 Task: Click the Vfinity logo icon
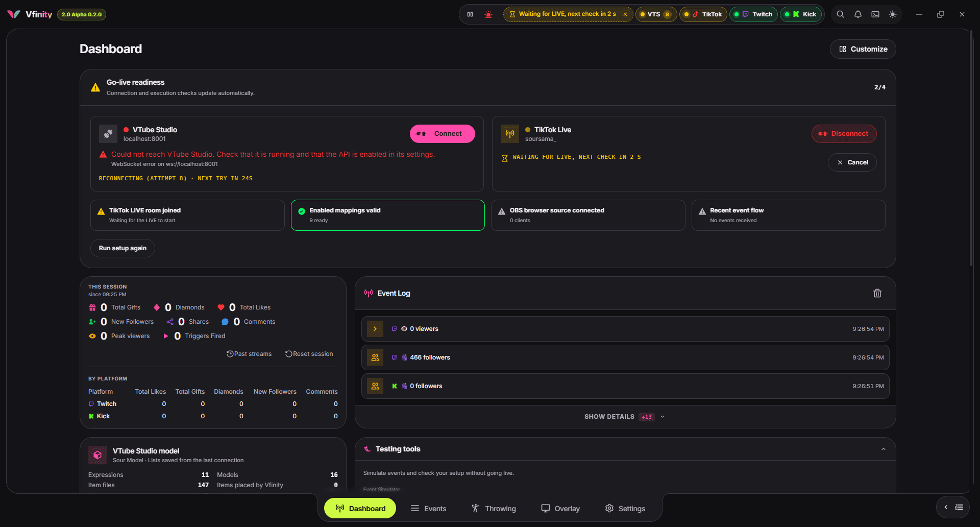pyautogui.click(x=14, y=14)
